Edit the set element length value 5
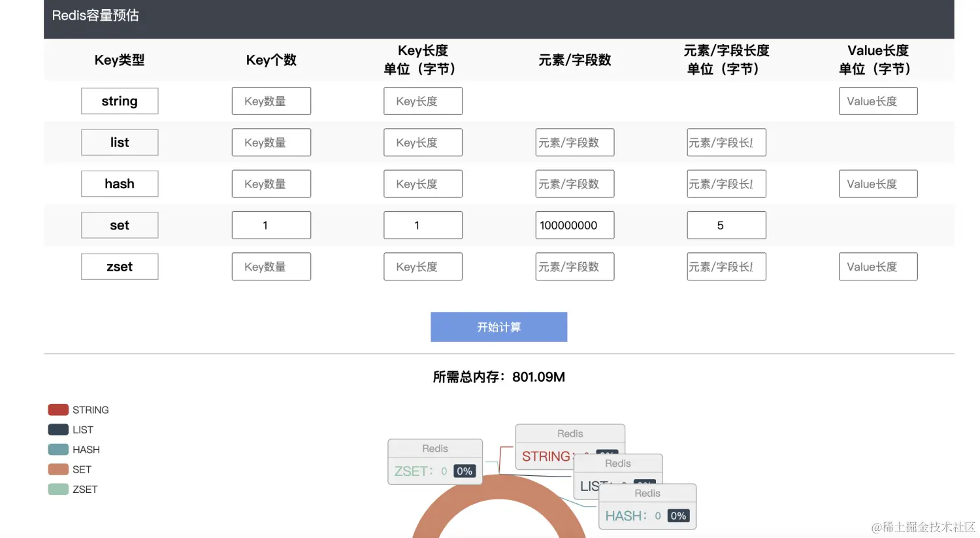This screenshot has width=980, height=538. tap(727, 226)
